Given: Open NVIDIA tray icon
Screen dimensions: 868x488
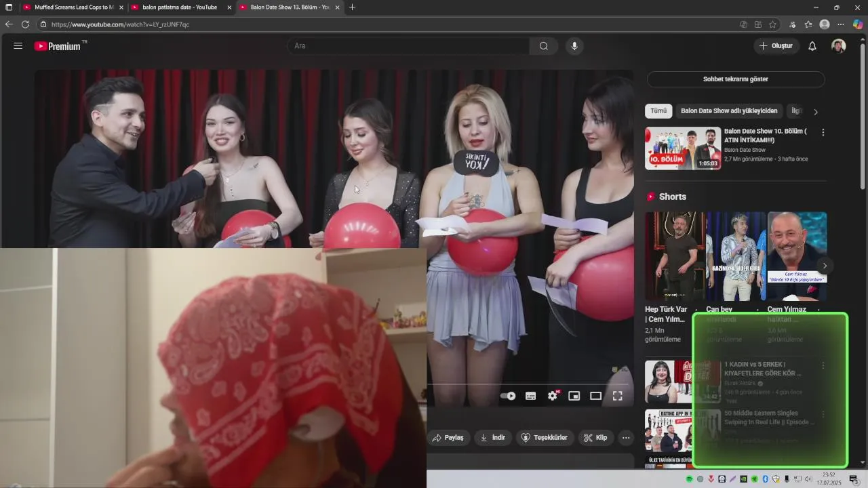Looking at the screenshot, I should 743,479.
